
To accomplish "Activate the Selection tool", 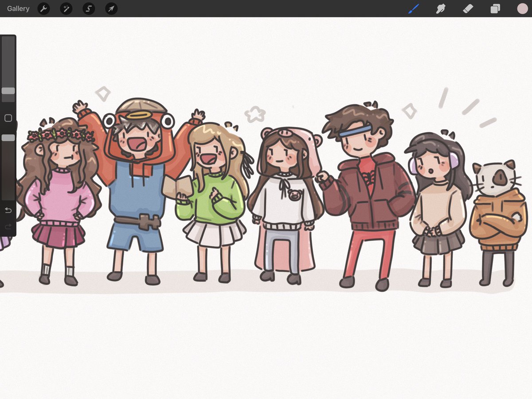I will pos(89,8).
